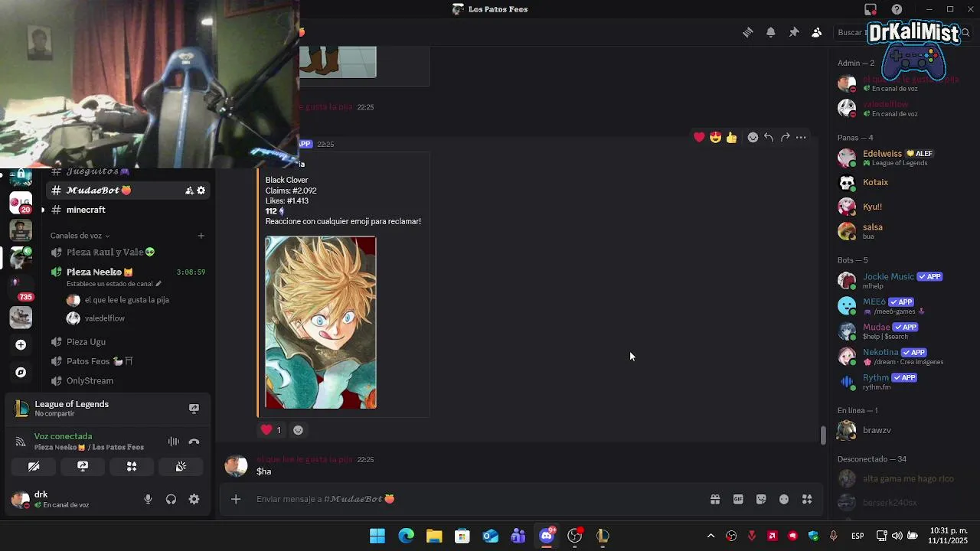Share League of Legends screen icon
Screen dimensions: 980x551
[x=194, y=409]
